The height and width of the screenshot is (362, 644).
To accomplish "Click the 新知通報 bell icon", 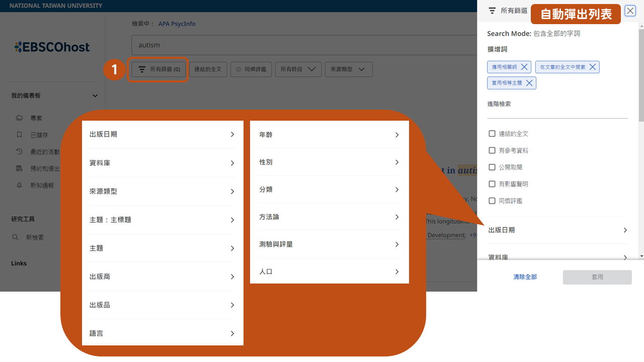I will (19, 185).
